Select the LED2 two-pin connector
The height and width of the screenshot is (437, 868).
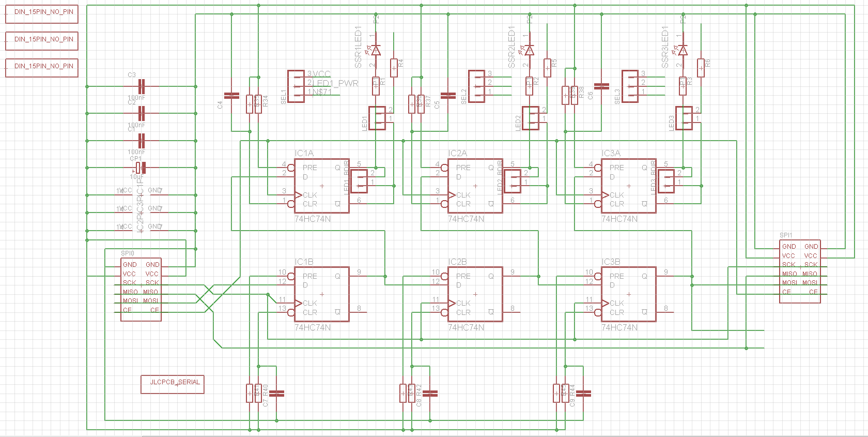[x=530, y=118]
